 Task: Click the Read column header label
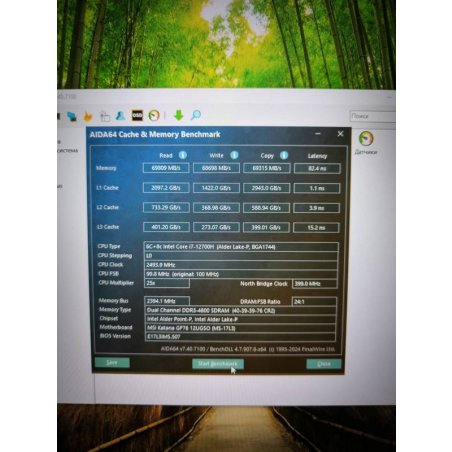(166, 155)
